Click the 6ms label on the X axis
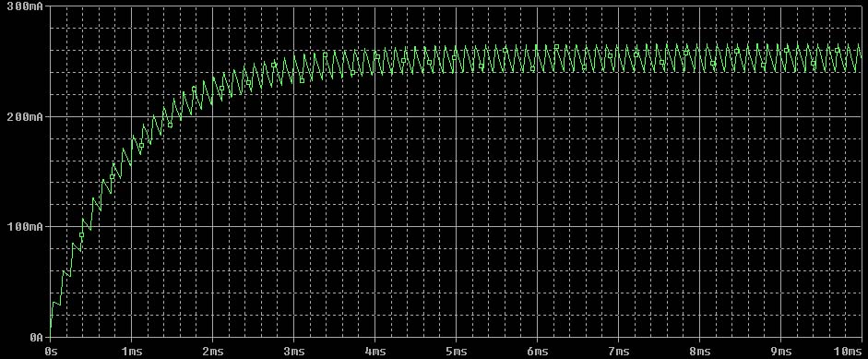Viewport: 868px width, 359px height. tap(537, 352)
